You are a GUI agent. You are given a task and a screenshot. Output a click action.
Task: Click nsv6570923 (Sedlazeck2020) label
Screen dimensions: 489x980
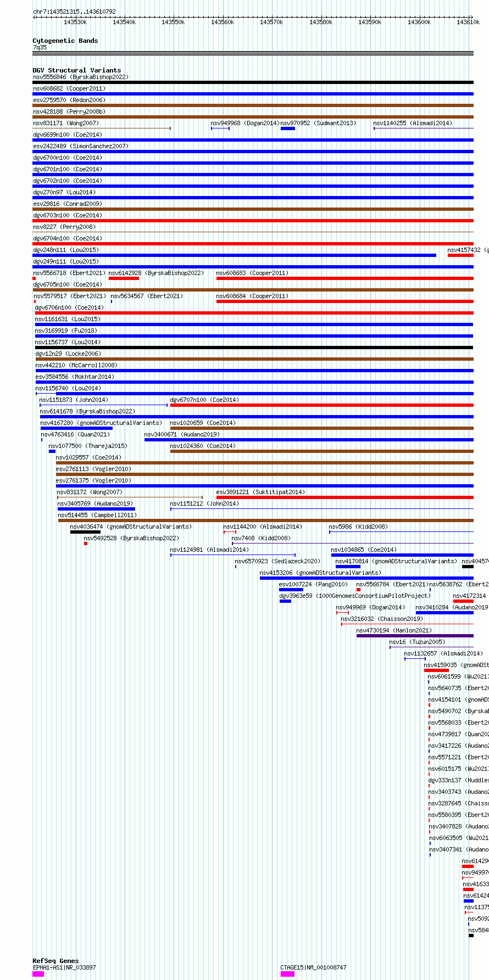point(277,561)
